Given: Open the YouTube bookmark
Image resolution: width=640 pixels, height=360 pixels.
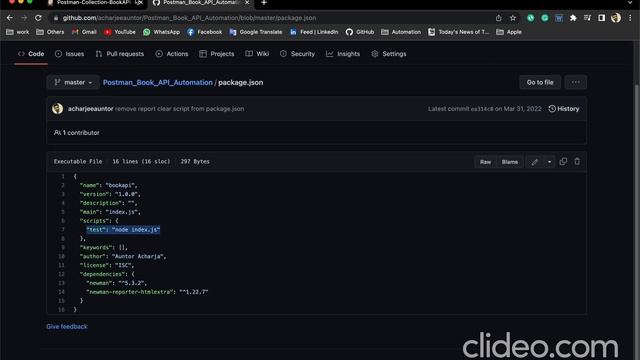Looking at the screenshot, I should click(119, 32).
